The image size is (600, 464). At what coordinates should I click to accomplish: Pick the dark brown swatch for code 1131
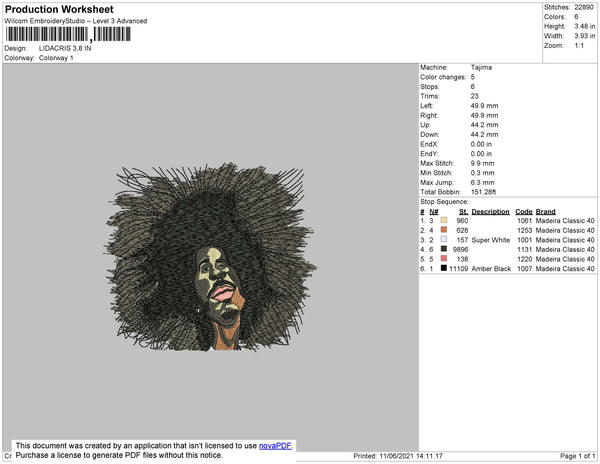(443, 249)
